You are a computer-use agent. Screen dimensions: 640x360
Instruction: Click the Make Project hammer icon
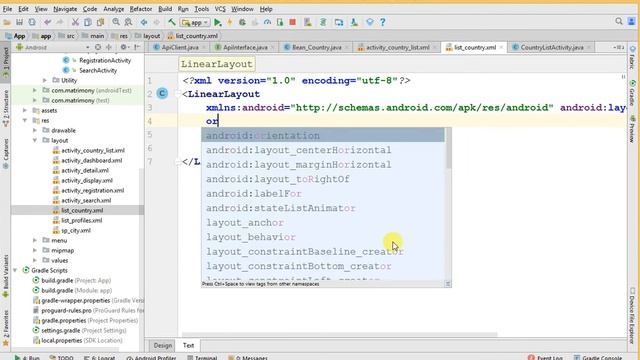point(172,22)
